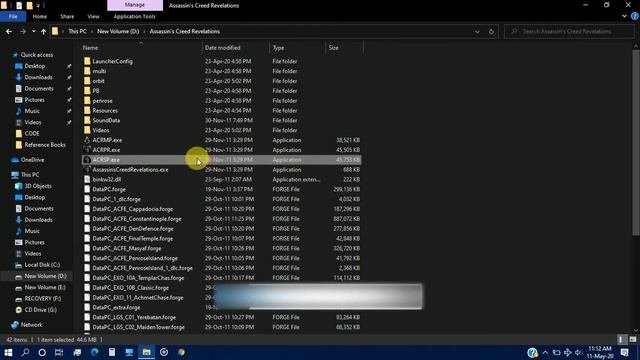The width and height of the screenshot is (640, 360).
Task: Select the orbit folder
Action: click(98, 81)
